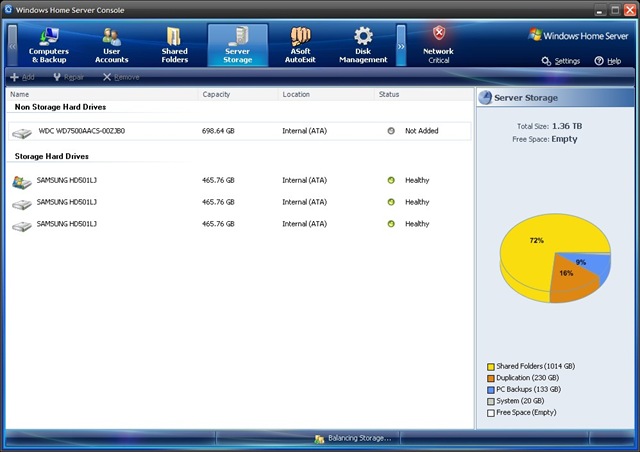
Task: Click the Repair button
Action: (x=69, y=77)
